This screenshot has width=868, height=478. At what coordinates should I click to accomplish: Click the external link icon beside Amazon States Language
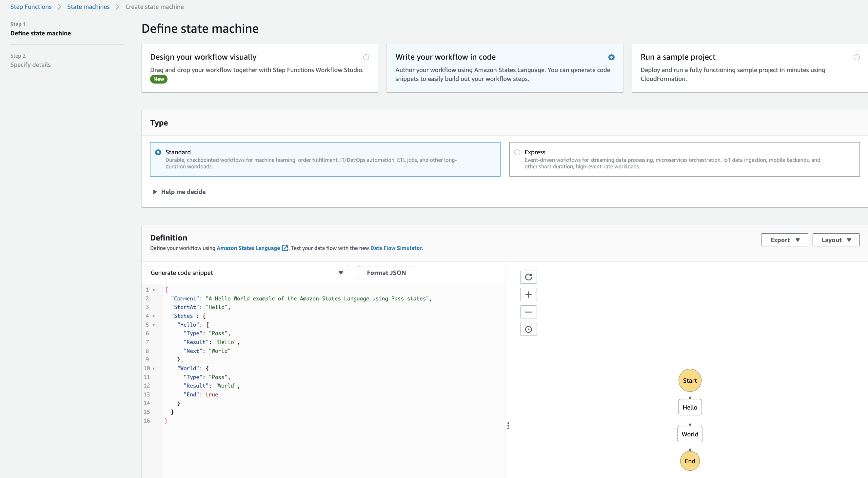tap(285, 248)
